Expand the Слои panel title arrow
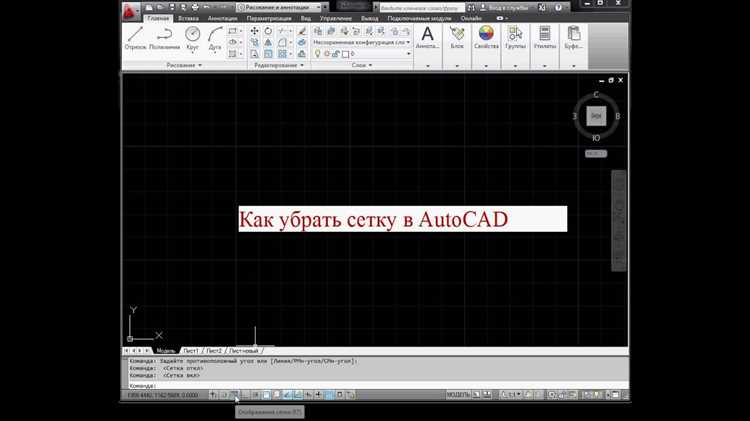This screenshot has width=750, height=421. click(x=370, y=65)
